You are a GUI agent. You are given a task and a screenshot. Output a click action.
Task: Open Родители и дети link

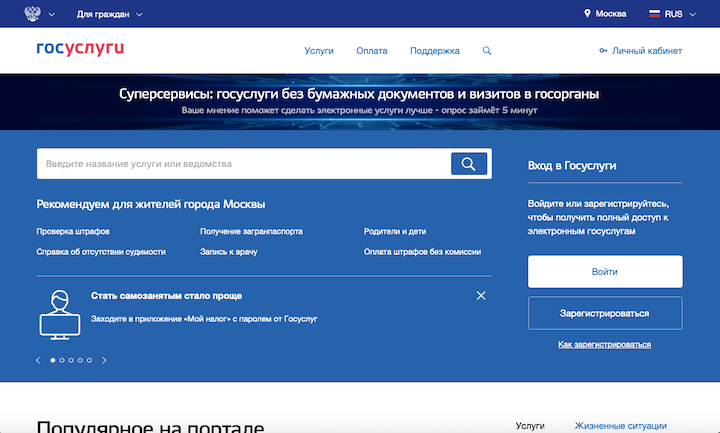(x=395, y=231)
